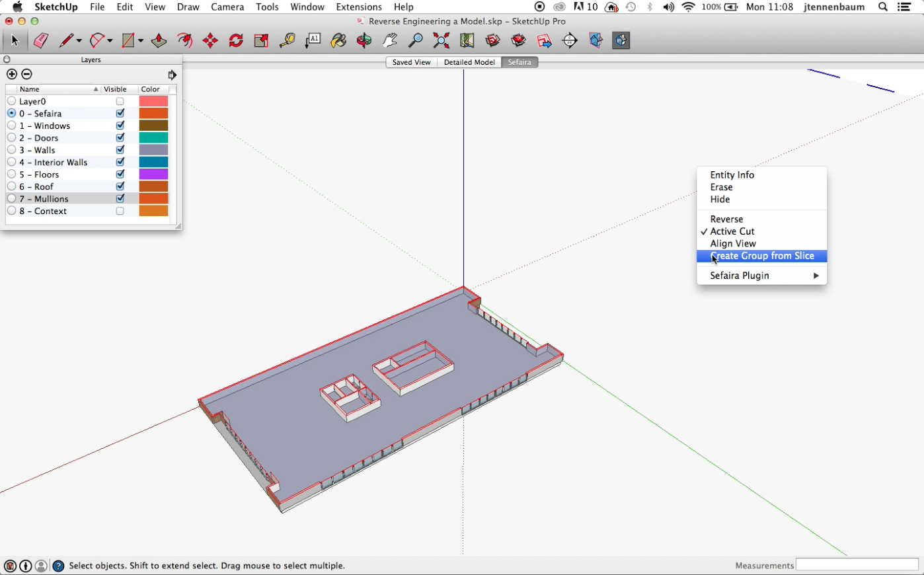Image resolution: width=924 pixels, height=575 pixels.
Task: Activate the Move tool
Action: coord(210,41)
